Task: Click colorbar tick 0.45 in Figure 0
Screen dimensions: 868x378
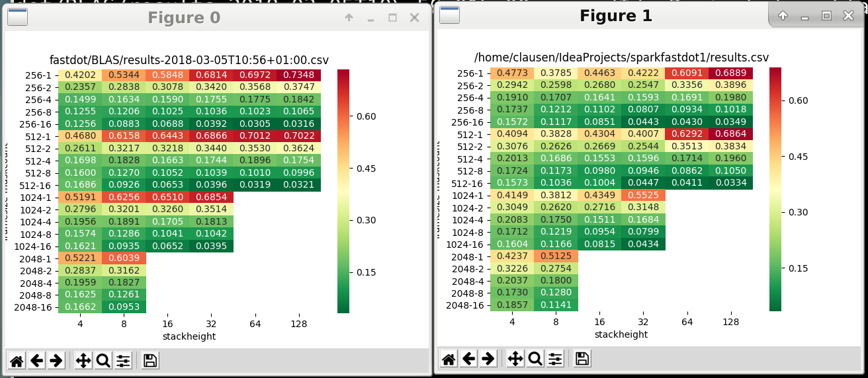Action: [x=367, y=169]
